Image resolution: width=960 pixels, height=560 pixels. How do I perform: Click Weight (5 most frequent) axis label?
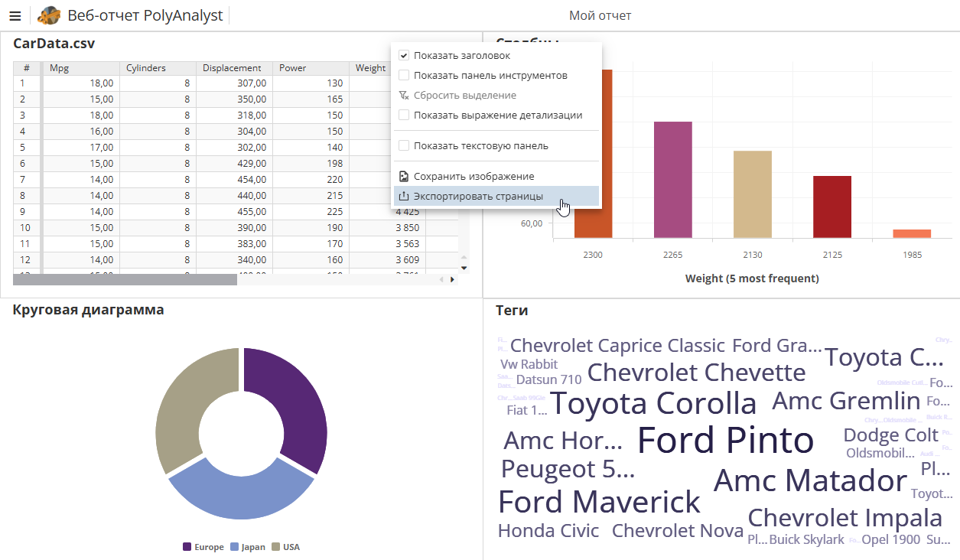pos(752,278)
